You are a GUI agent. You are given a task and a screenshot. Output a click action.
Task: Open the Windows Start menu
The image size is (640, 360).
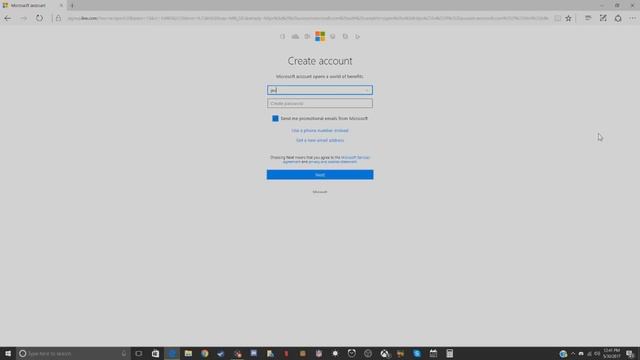(8, 353)
